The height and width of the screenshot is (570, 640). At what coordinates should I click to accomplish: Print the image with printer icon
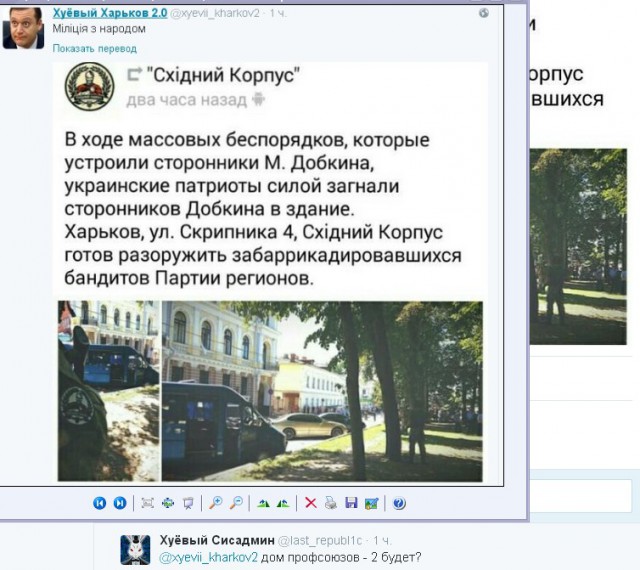331,503
